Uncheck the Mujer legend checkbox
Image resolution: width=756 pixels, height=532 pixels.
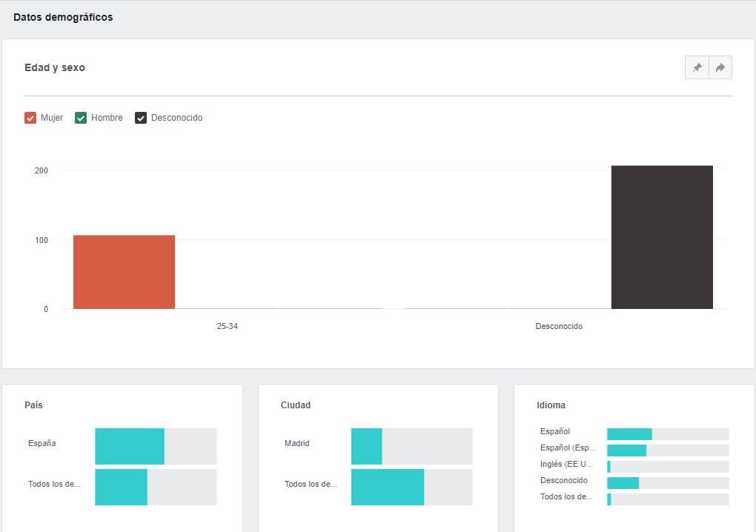(x=30, y=118)
